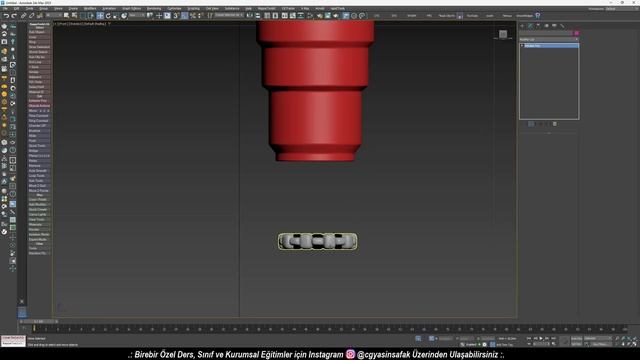Toggle the 3D Snaps button

[176, 16]
